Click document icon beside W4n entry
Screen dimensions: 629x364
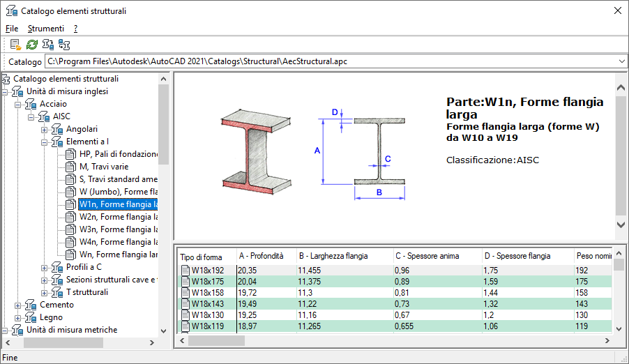[x=70, y=242]
